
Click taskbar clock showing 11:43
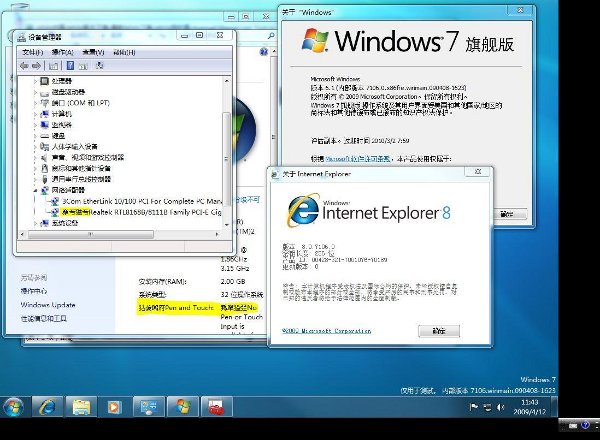pyautogui.click(x=530, y=407)
